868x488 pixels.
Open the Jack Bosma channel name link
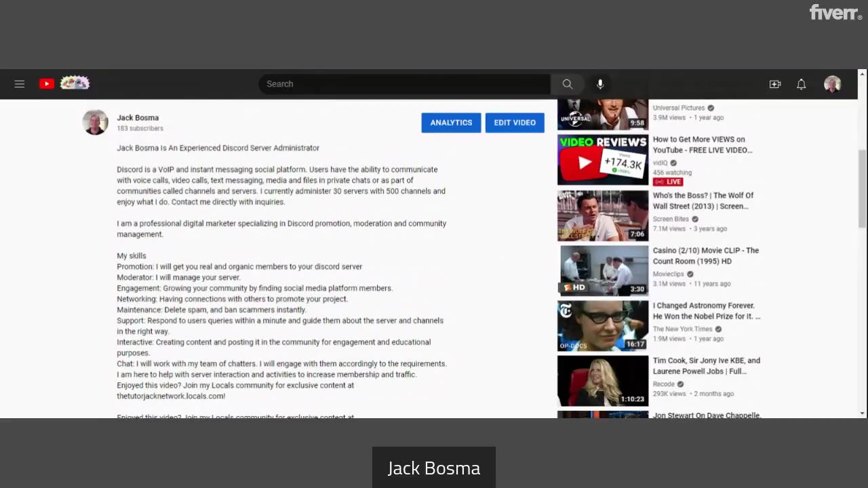(x=138, y=118)
